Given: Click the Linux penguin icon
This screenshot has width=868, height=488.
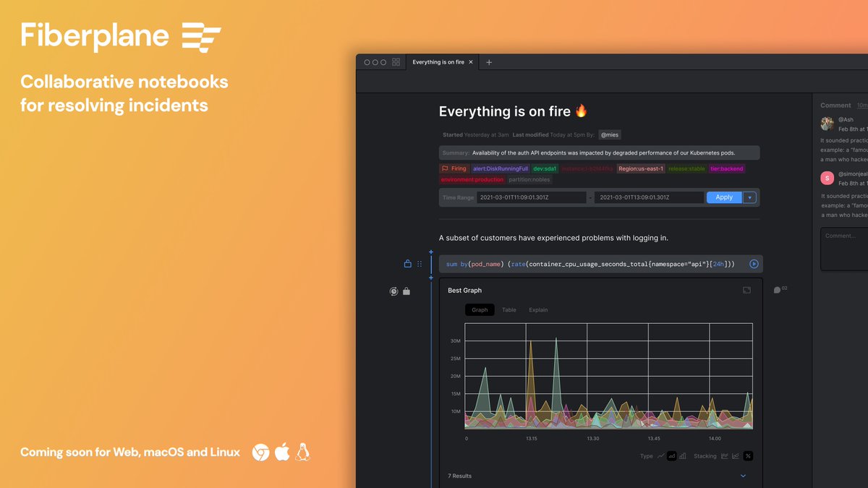Looking at the screenshot, I should [303, 453].
